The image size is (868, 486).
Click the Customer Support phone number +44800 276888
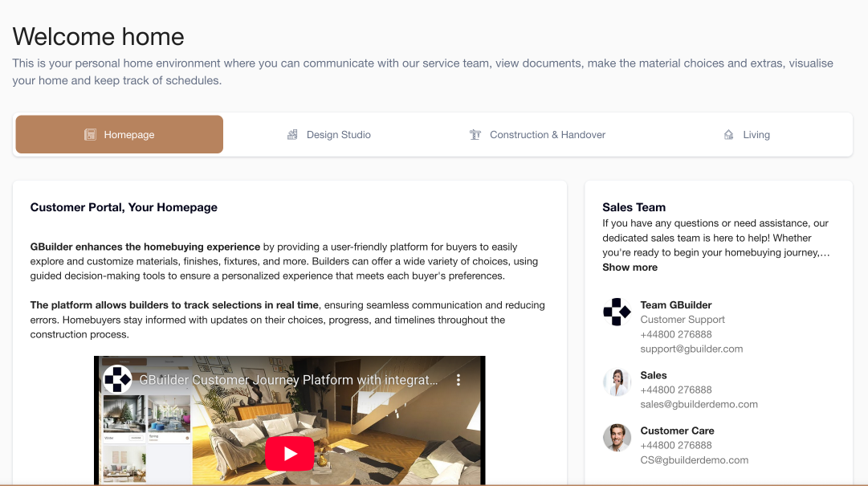coord(676,334)
